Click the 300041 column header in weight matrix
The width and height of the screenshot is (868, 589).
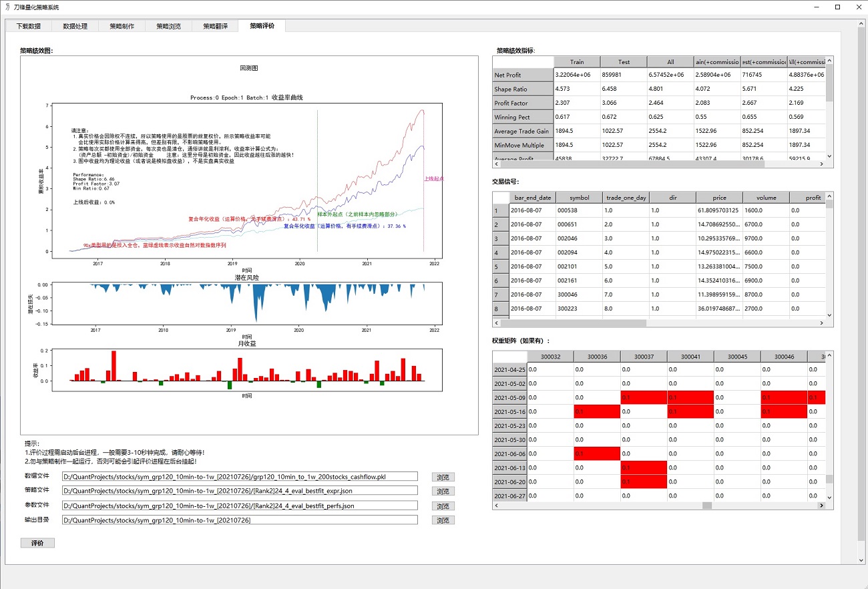(x=690, y=357)
